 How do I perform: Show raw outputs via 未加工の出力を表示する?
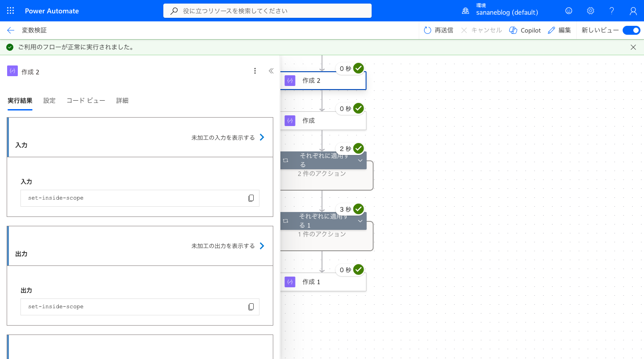(x=228, y=246)
